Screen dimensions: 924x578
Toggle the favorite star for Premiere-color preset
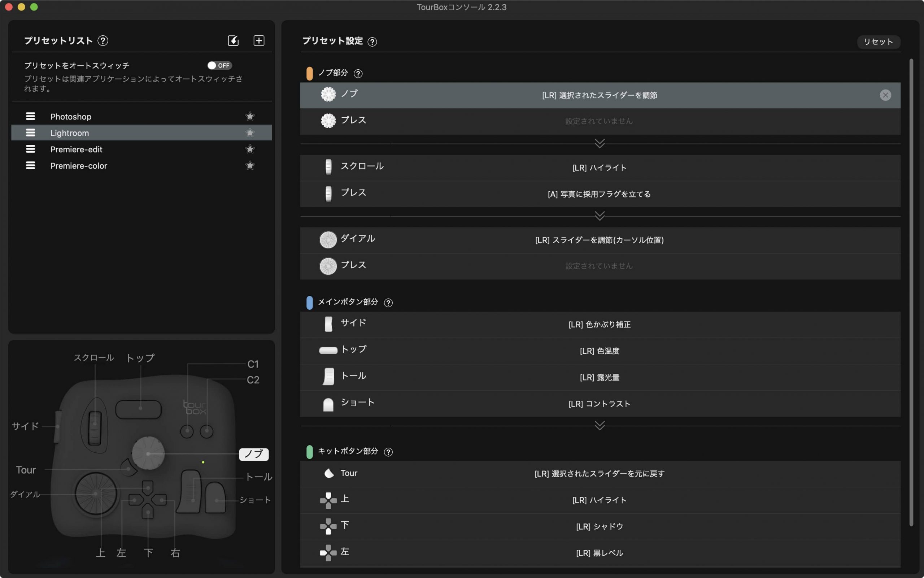click(x=250, y=165)
